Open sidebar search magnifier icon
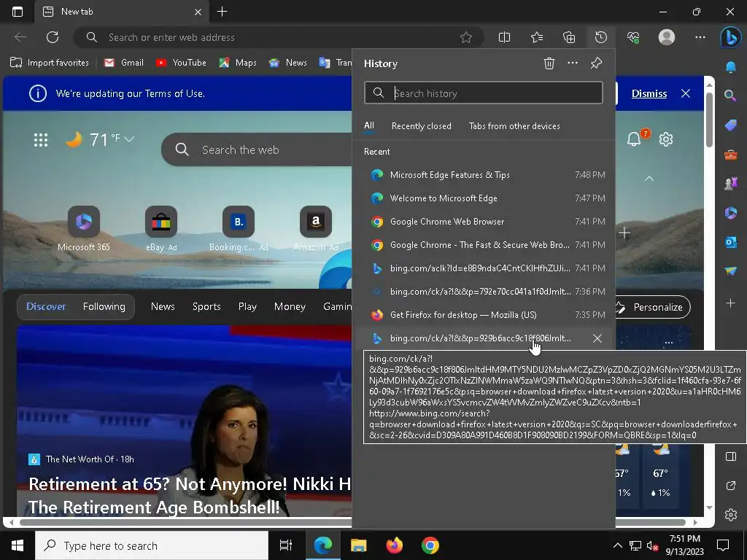 730,96
